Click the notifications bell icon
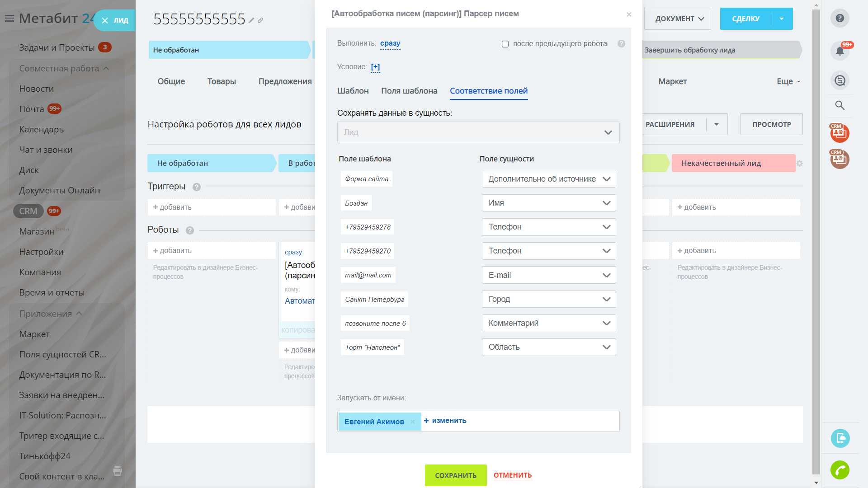This screenshot has width=868, height=488. tap(840, 51)
